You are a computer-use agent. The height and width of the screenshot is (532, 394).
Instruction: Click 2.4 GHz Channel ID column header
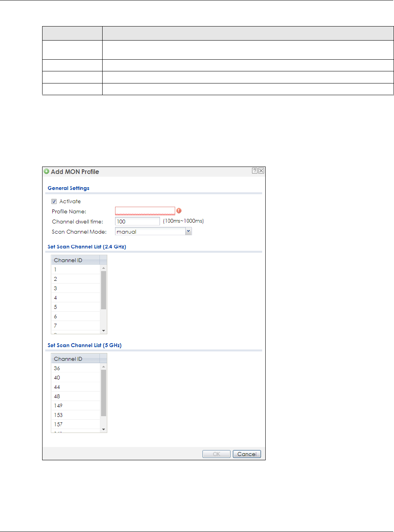coord(76,260)
